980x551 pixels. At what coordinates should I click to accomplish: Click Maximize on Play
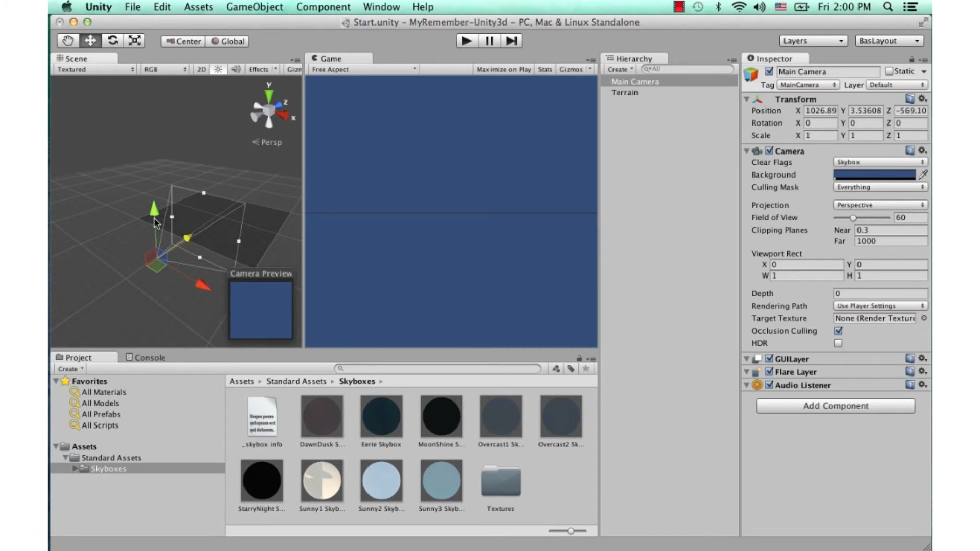pyautogui.click(x=504, y=69)
